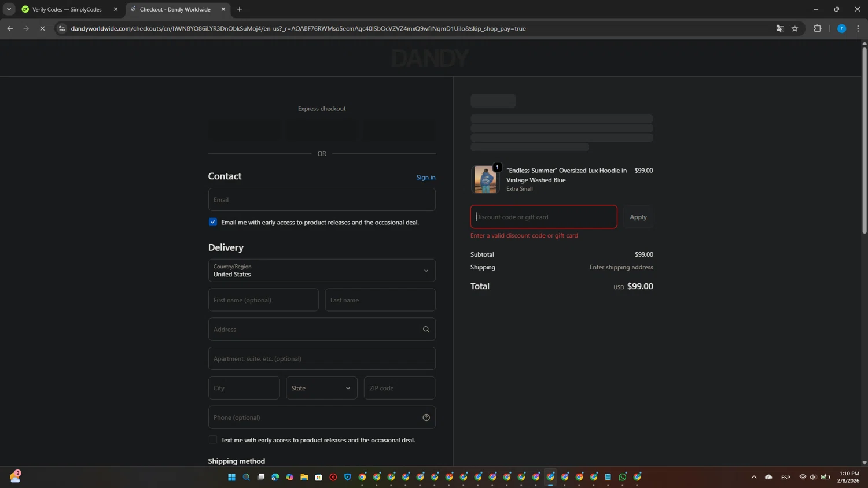Close the Checkout - Dandy Worldwide tab
Viewport: 868px width, 488px height.
pyautogui.click(x=223, y=9)
